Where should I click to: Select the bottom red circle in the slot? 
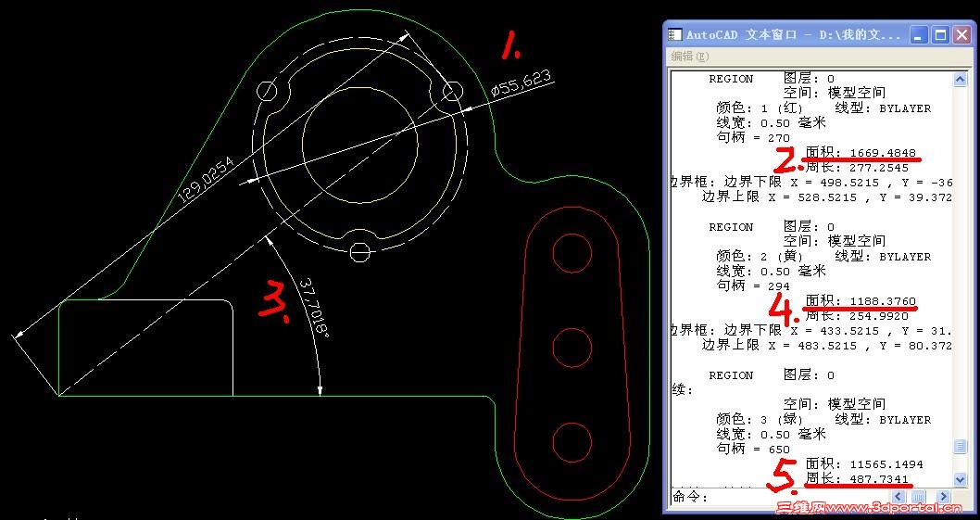point(572,442)
